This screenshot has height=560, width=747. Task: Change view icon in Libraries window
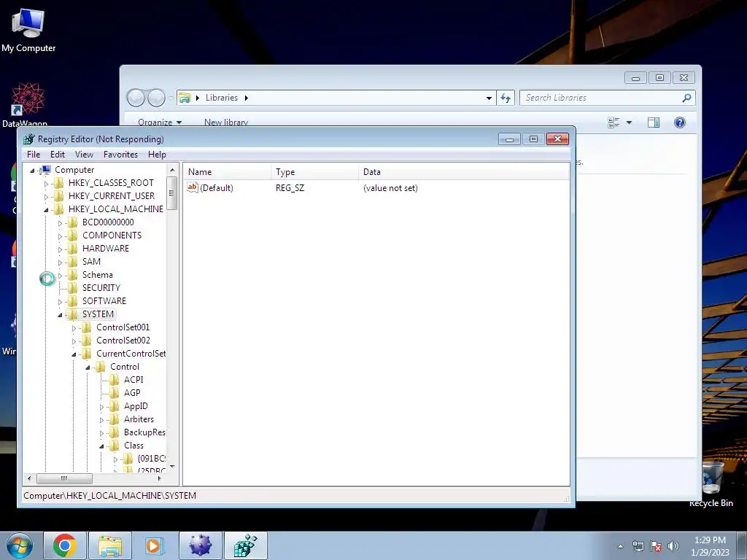(614, 122)
